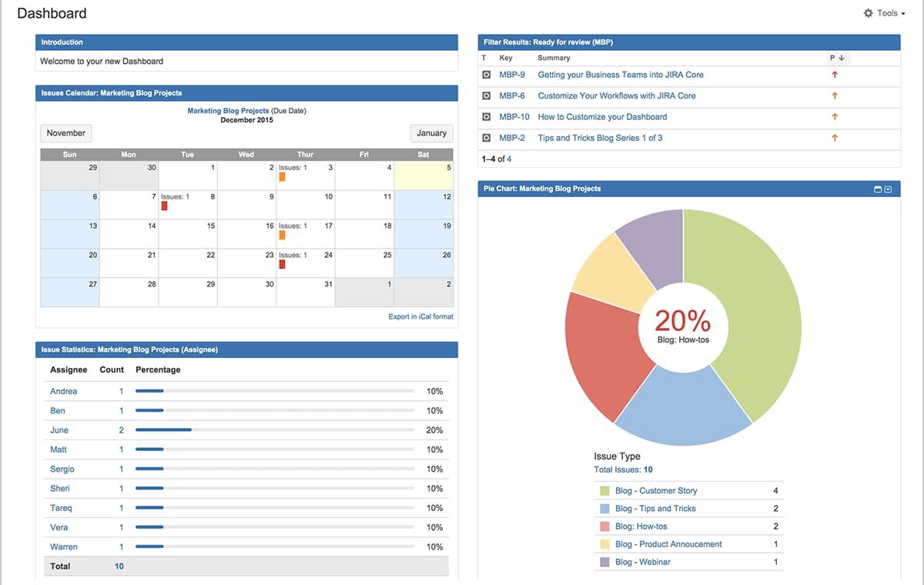
Task: Click the orange issue marker on December 16
Action: tap(282, 235)
